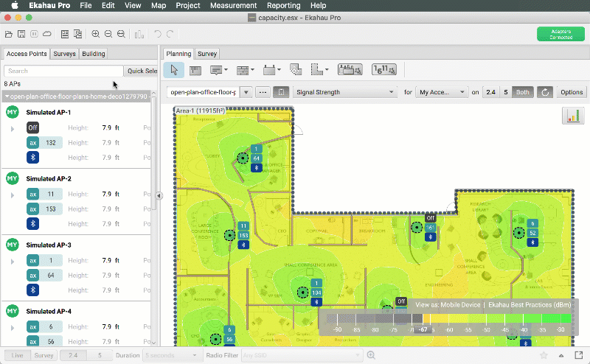Click the refresh visualization button
The height and width of the screenshot is (364, 590).
[545, 92]
